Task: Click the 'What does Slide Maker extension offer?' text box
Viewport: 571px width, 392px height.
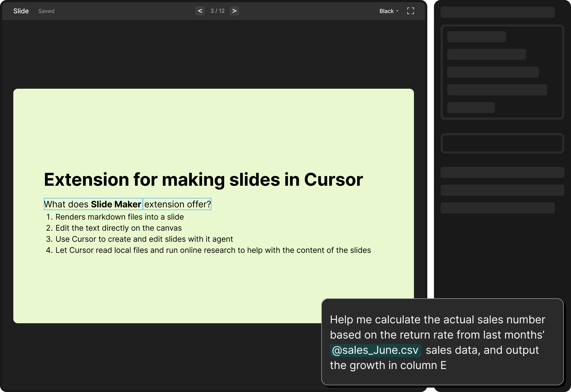Action: (x=128, y=204)
